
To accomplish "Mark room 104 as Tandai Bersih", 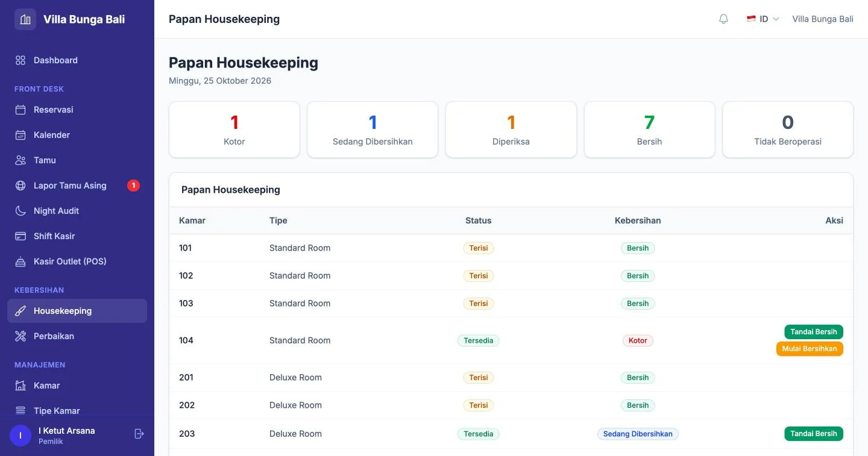I will [x=813, y=332].
